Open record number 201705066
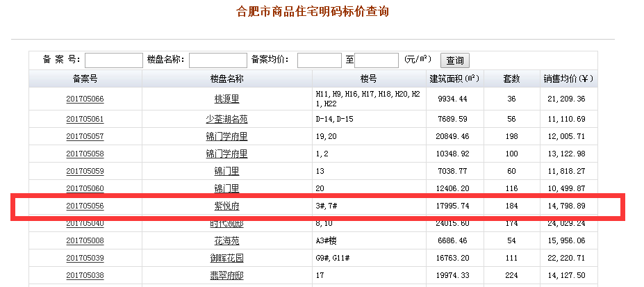The image size is (644, 287). click(85, 99)
